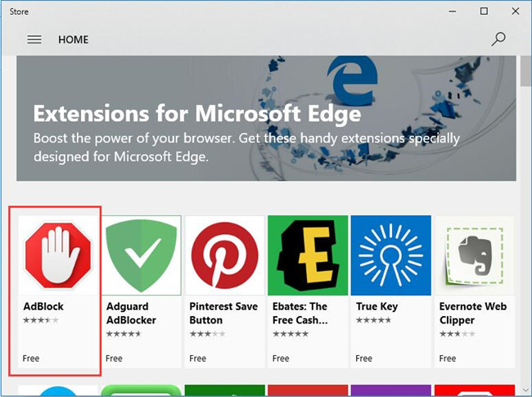Click the Evernote Web Clipper title

pyautogui.click(x=472, y=314)
